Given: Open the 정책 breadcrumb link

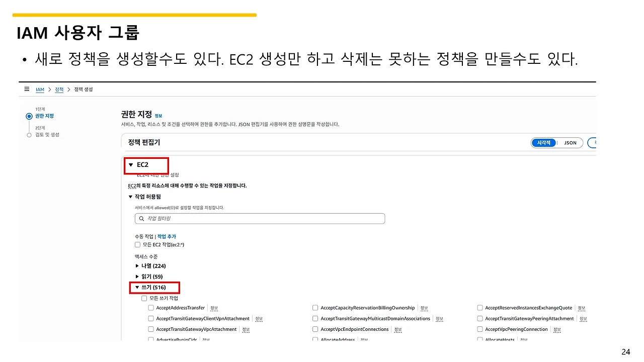Looking at the screenshot, I should coord(59,89).
